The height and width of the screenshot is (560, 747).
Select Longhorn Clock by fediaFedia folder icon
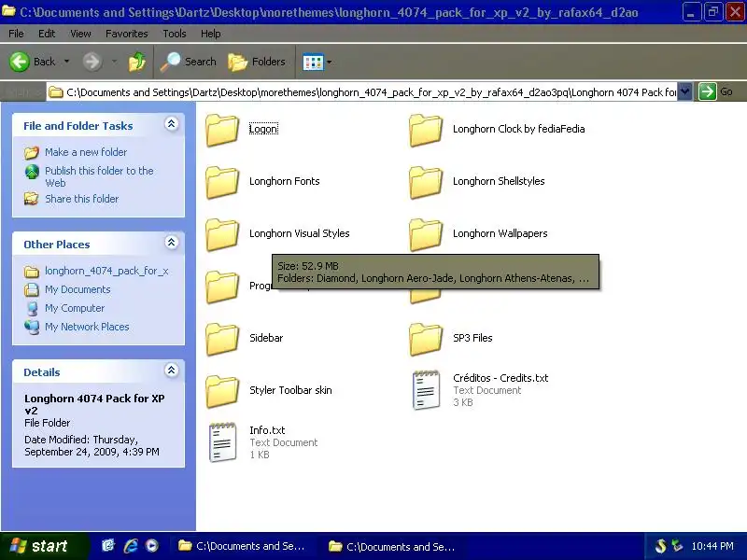[x=426, y=130]
